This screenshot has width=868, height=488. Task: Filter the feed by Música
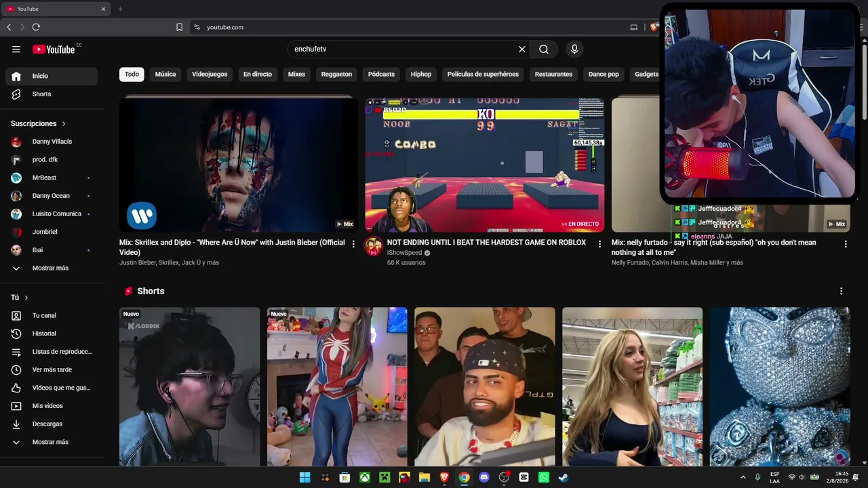tap(165, 74)
